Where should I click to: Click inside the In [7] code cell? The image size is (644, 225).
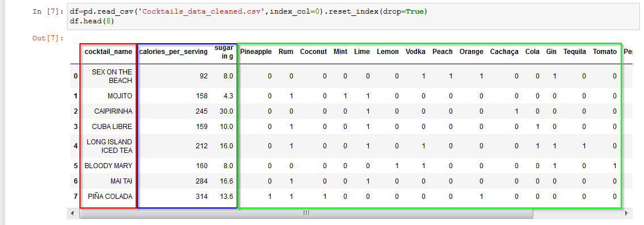click(x=353, y=17)
